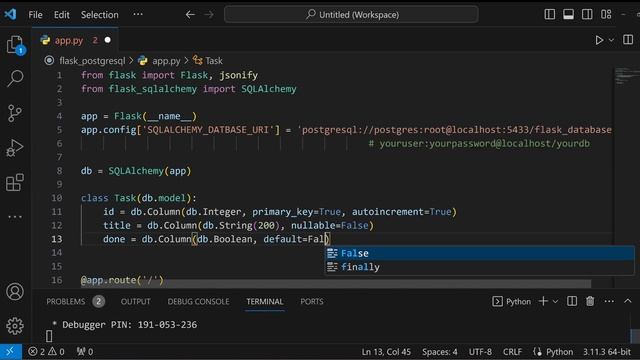Show errors and warnings count

pyautogui.click(x=46, y=351)
